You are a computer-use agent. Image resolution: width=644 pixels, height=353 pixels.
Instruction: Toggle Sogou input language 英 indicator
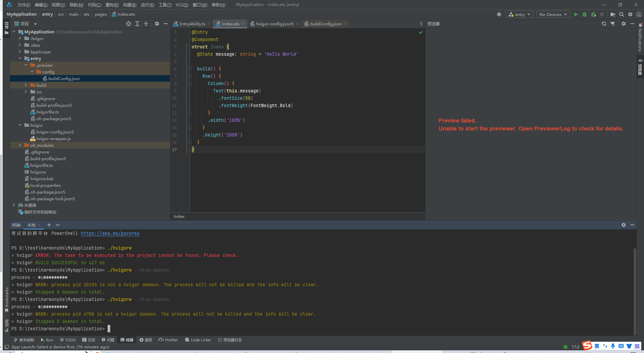point(597,346)
